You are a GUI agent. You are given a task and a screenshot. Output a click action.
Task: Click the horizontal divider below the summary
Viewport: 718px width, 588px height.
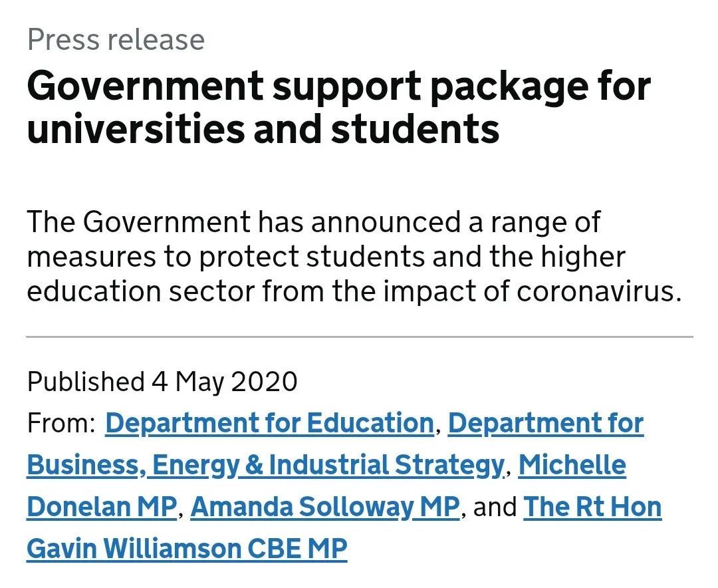[x=359, y=337]
